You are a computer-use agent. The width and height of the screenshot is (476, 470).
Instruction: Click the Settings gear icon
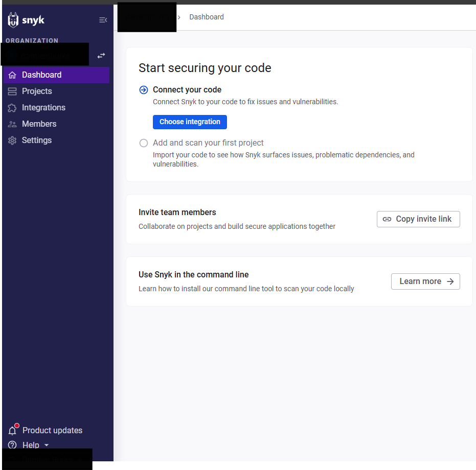click(x=12, y=140)
